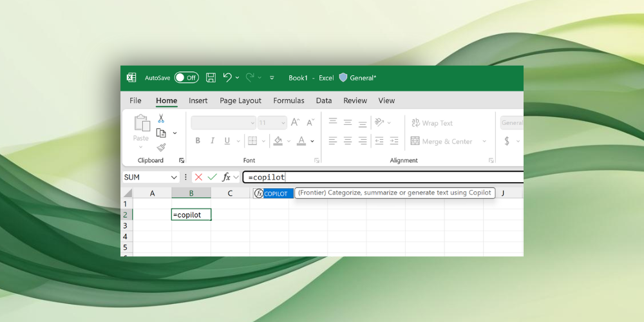Toggle Bold formatting
644x322 pixels.
tap(198, 141)
